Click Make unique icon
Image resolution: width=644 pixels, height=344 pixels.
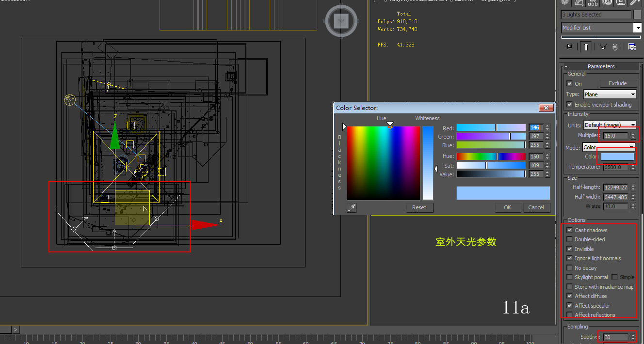pos(603,47)
